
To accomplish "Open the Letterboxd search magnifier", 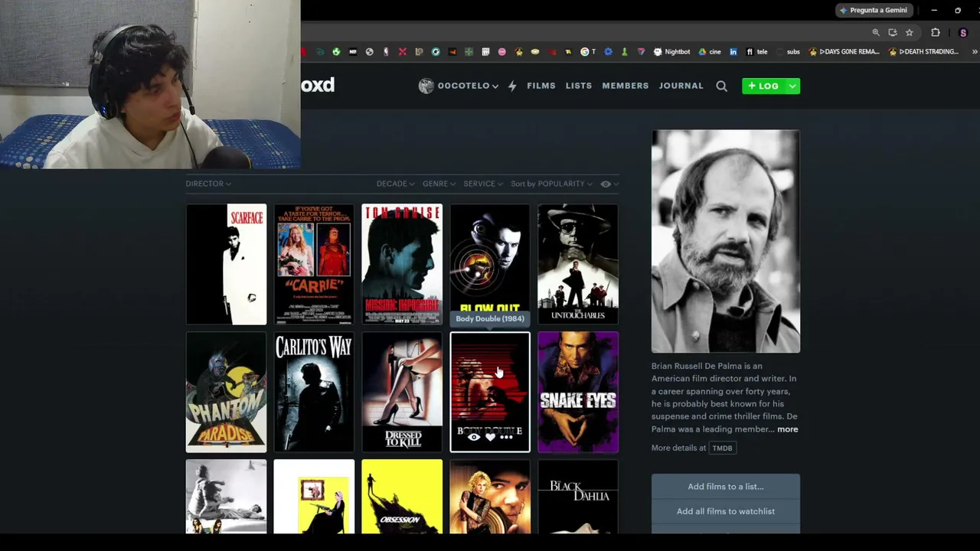I will pyautogui.click(x=721, y=86).
